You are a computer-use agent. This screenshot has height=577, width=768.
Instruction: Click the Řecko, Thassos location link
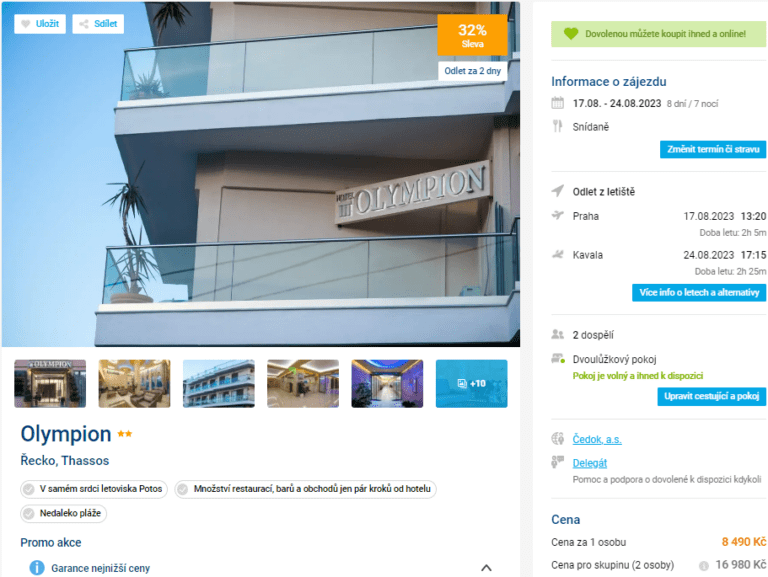pyautogui.click(x=65, y=460)
